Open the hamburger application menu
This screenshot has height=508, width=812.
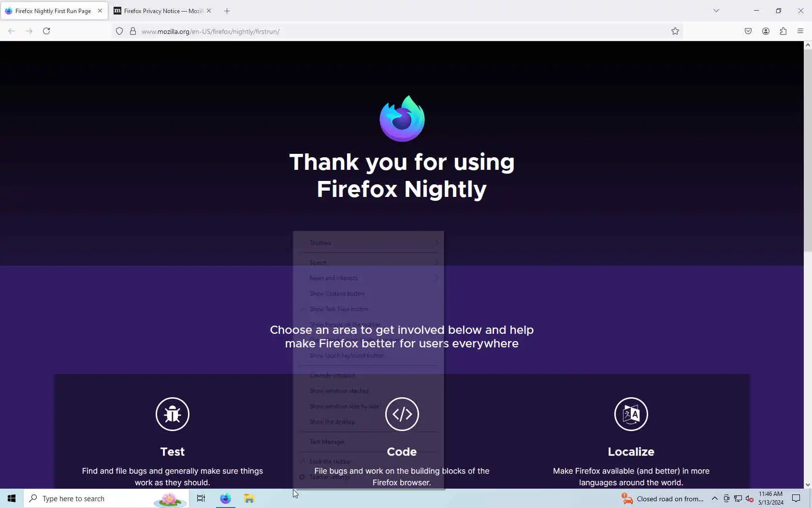tap(800, 31)
